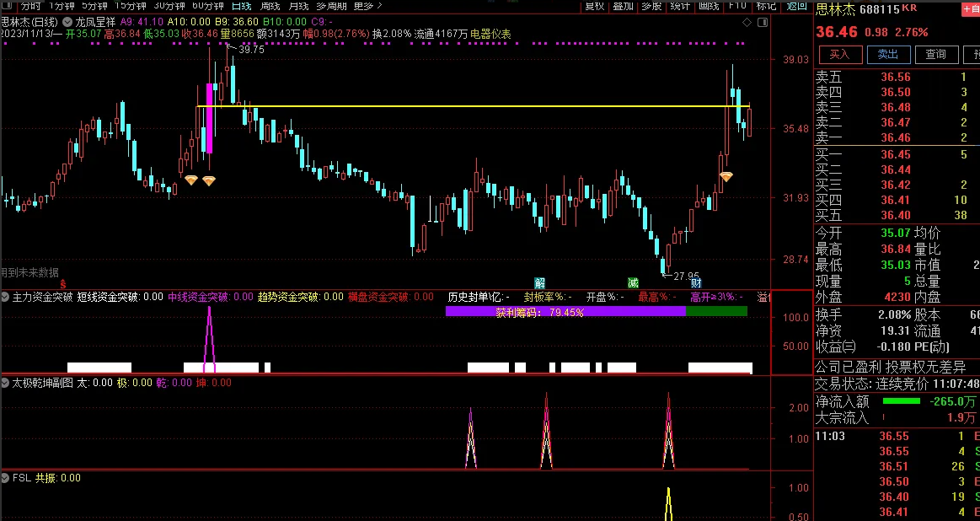This screenshot has width=980, height=521.
Task: Click the 解 marker icon on the chart
Action: tap(539, 282)
